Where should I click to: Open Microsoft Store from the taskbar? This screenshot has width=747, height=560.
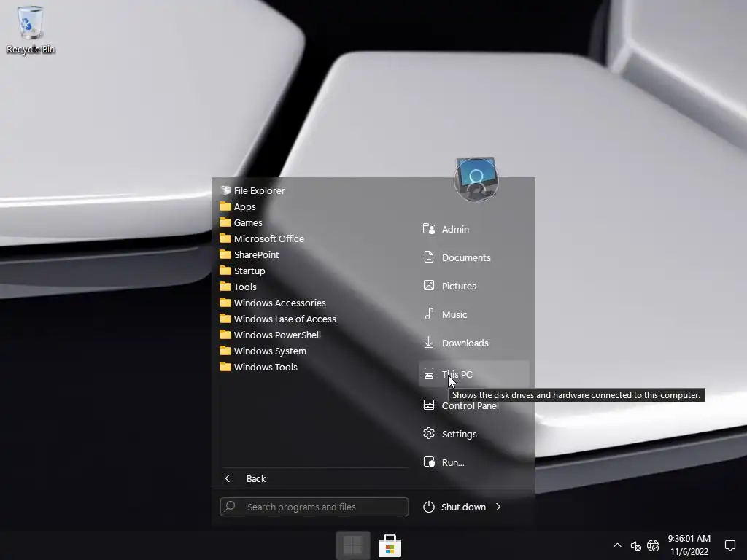click(390, 545)
